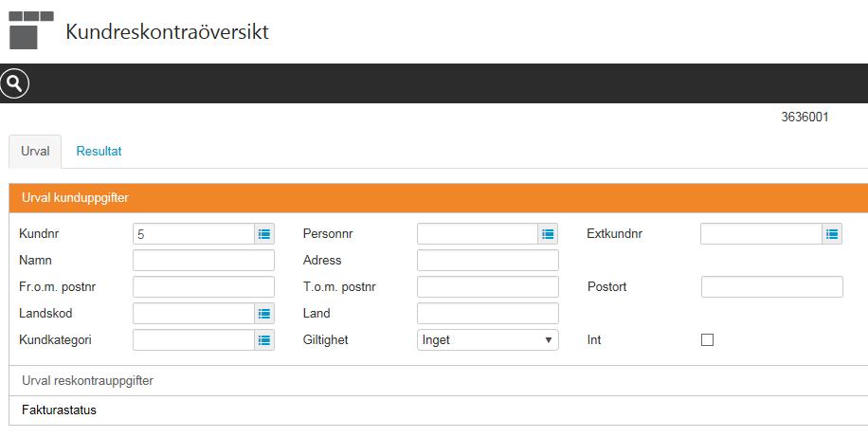Open the Kundnr lookup list icon

264,234
